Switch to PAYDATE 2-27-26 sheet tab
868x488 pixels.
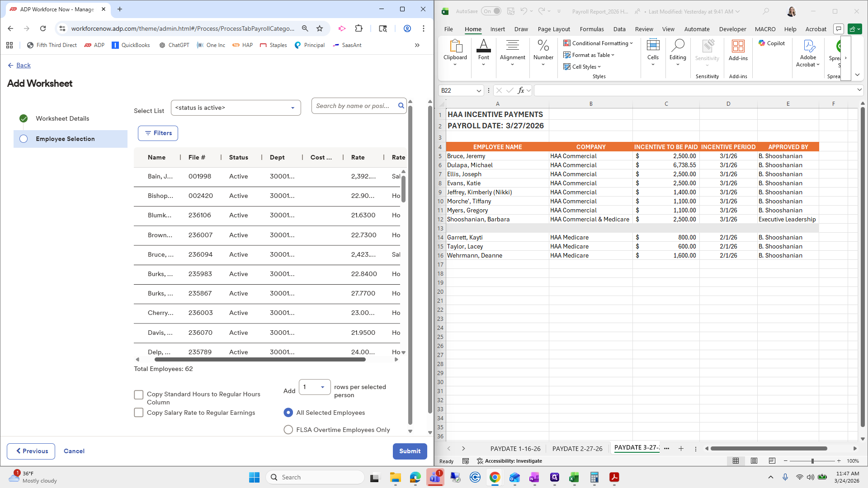[x=577, y=449]
